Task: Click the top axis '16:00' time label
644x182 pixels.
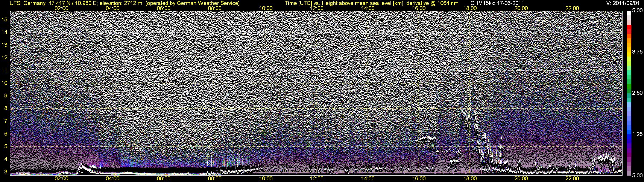Action: coord(419,8)
